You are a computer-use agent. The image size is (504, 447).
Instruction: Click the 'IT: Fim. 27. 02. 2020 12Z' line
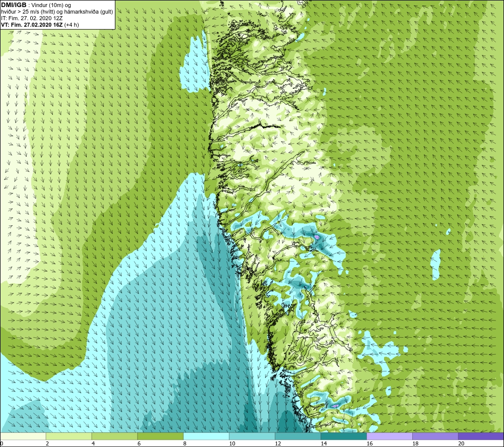click(x=32, y=18)
